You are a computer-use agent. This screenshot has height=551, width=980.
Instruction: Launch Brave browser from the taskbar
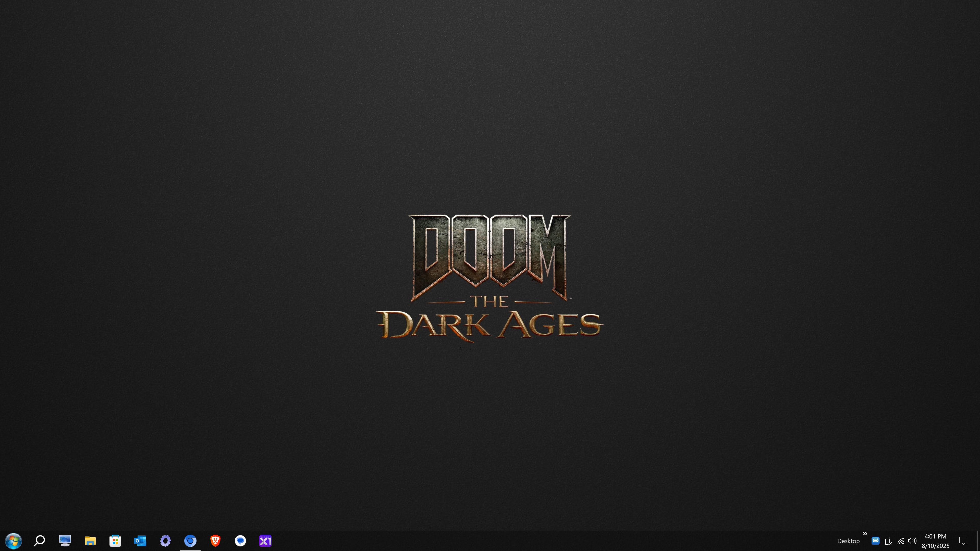click(215, 540)
